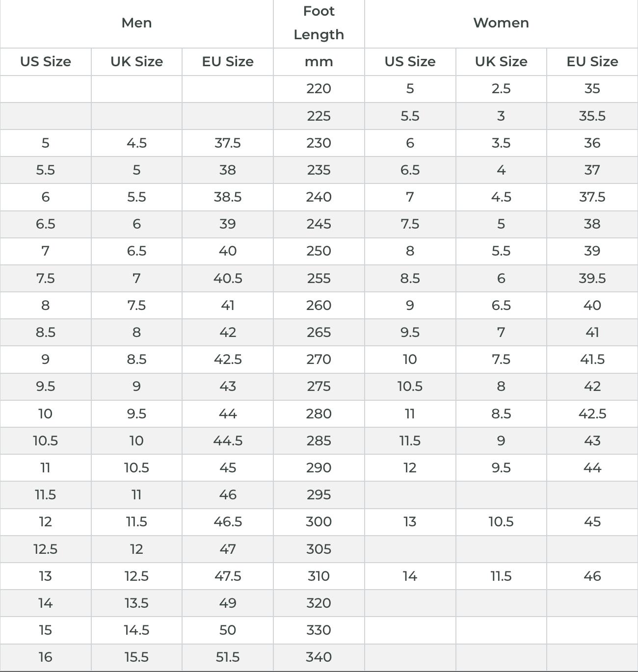Click the 220 foot length cell
This screenshot has height=672, width=638.
[319, 89]
